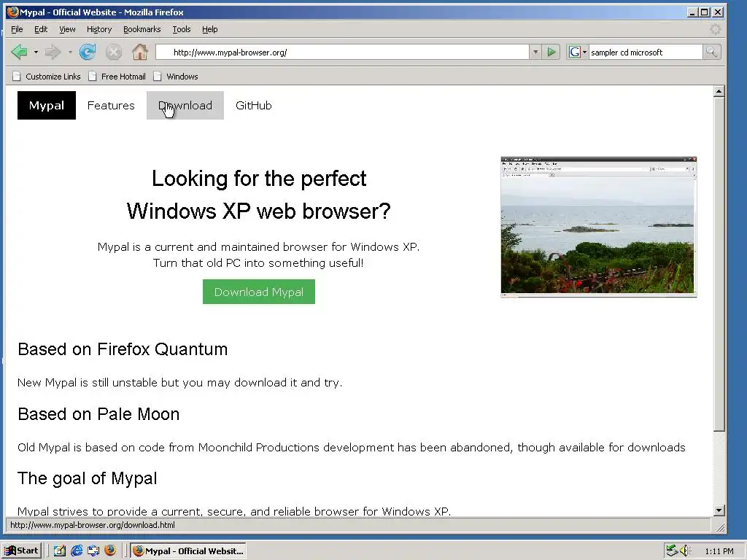
Task: Click the Mypal browser screenshot image
Action: pyautogui.click(x=599, y=227)
